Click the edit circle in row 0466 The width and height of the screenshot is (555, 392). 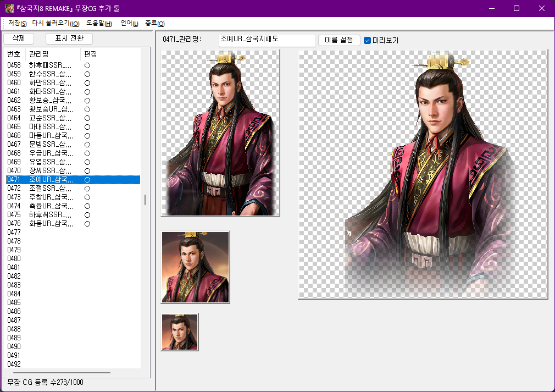point(87,136)
